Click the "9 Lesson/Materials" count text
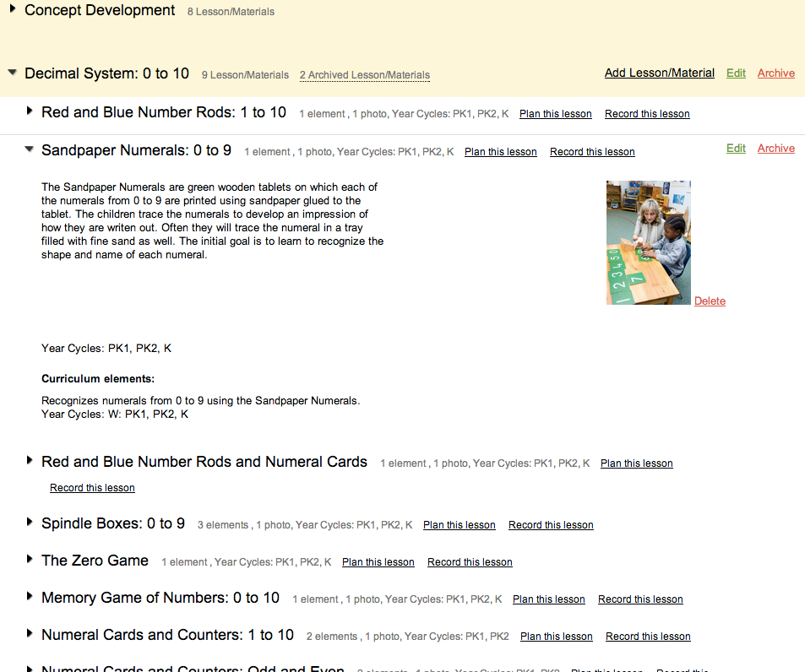The width and height of the screenshot is (805, 672). (246, 75)
